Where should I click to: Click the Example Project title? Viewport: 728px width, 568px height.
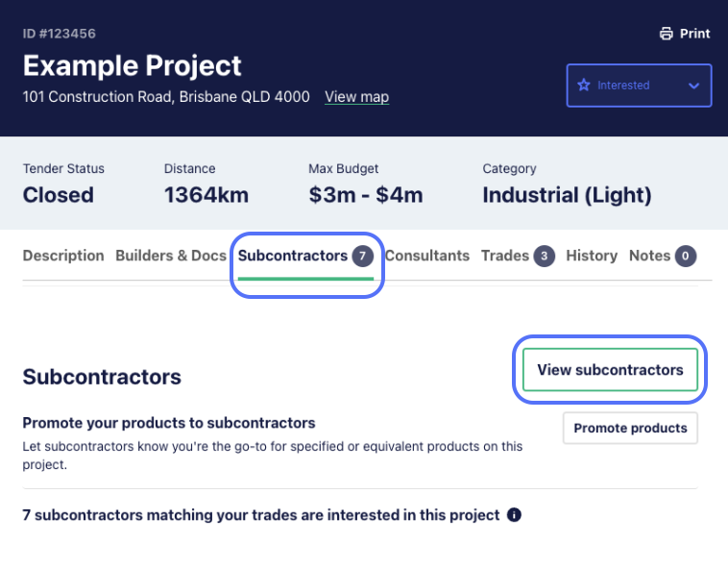click(132, 65)
